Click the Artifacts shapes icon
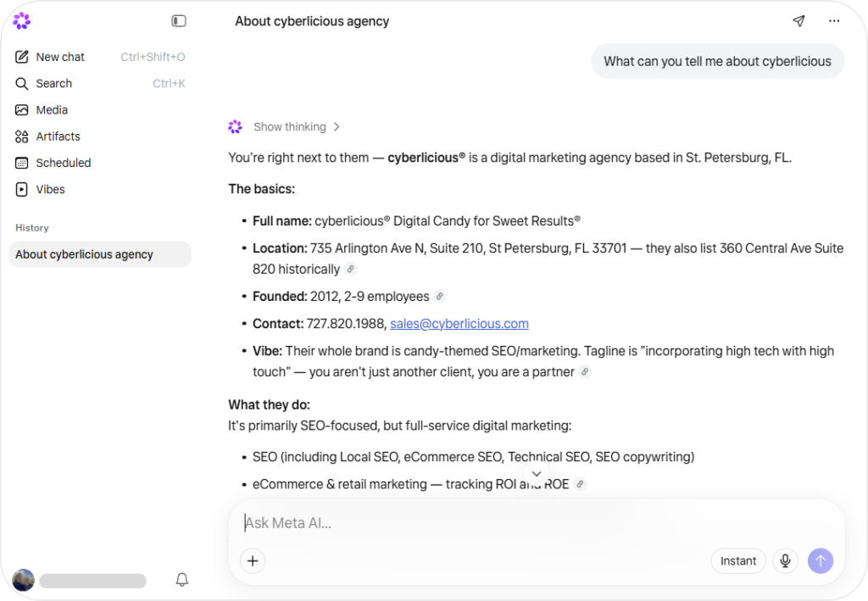The width and height of the screenshot is (868, 601). coord(21,136)
